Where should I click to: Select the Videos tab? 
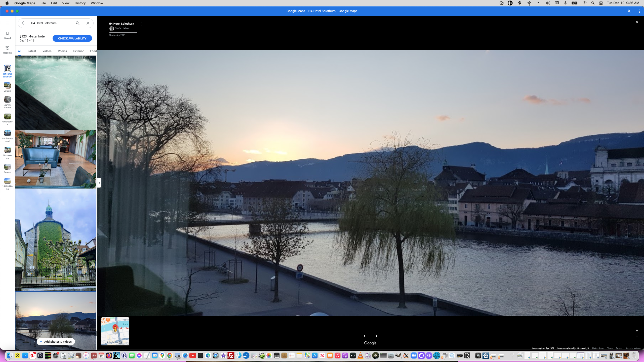[47, 51]
